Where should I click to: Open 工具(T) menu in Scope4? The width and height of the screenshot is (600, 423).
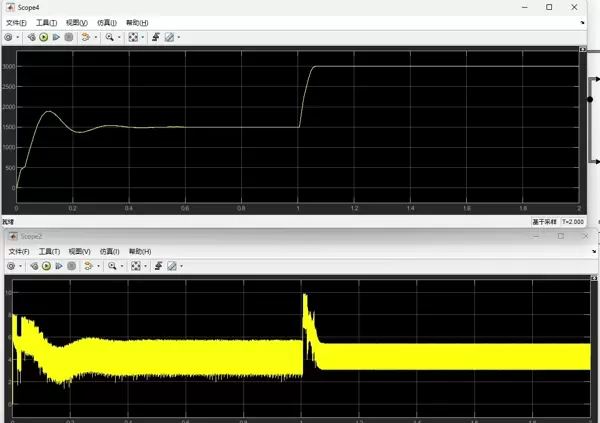coord(46,22)
